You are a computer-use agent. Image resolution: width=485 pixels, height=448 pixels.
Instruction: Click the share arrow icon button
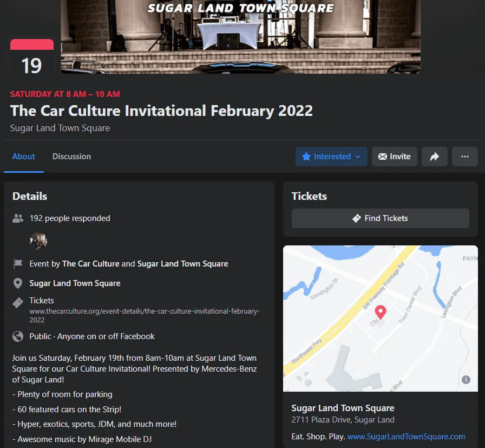435,157
